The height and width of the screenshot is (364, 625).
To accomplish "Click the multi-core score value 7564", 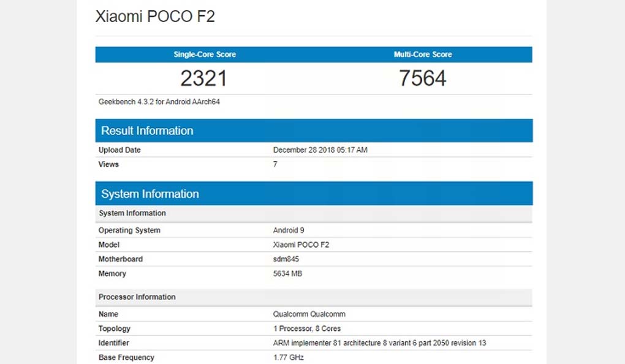I will click(423, 78).
